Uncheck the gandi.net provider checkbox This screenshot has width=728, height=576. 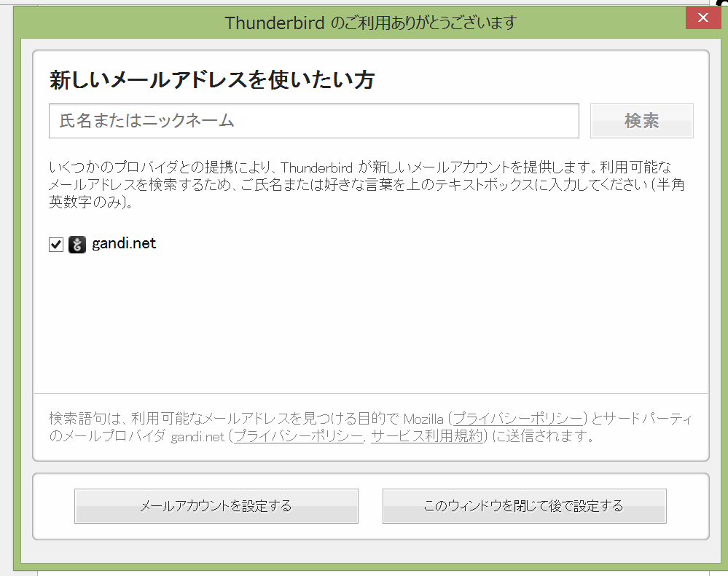pyautogui.click(x=56, y=245)
